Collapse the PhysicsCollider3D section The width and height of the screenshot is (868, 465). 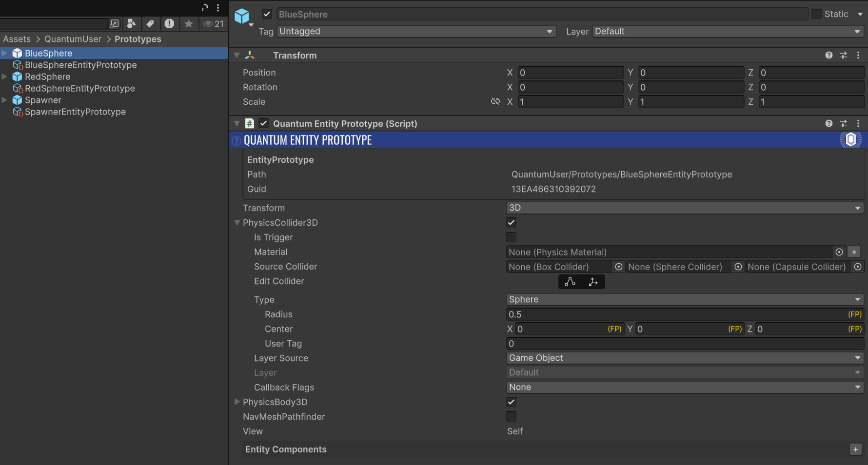click(x=237, y=223)
